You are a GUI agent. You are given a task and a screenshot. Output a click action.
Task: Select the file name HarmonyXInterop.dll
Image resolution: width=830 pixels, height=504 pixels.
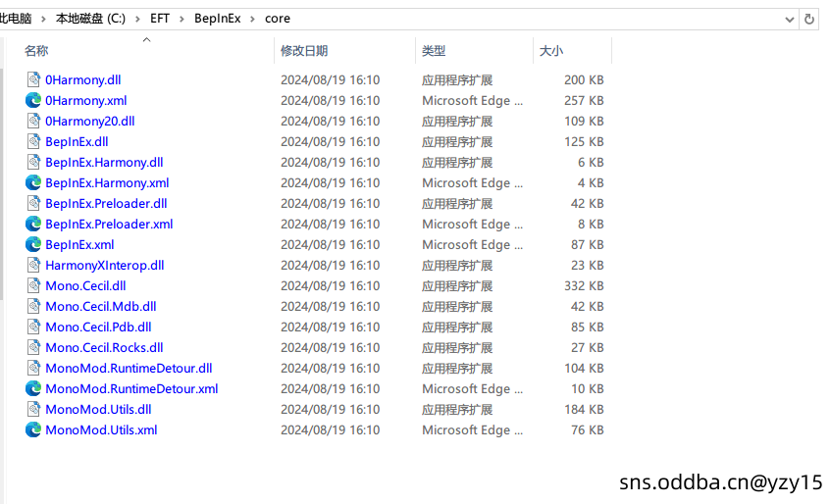tap(105, 266)
